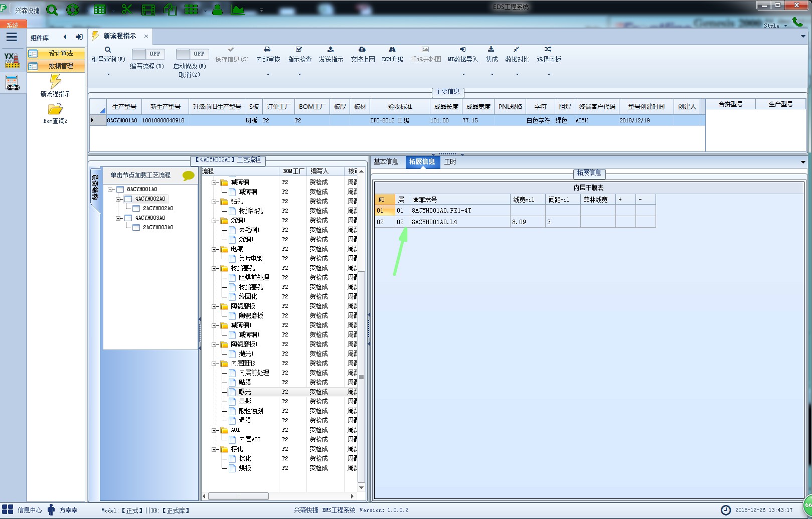This screenshot has height=519, width=812.
Task: Open dropdown arrow under 内部审核
Action: 268,75
